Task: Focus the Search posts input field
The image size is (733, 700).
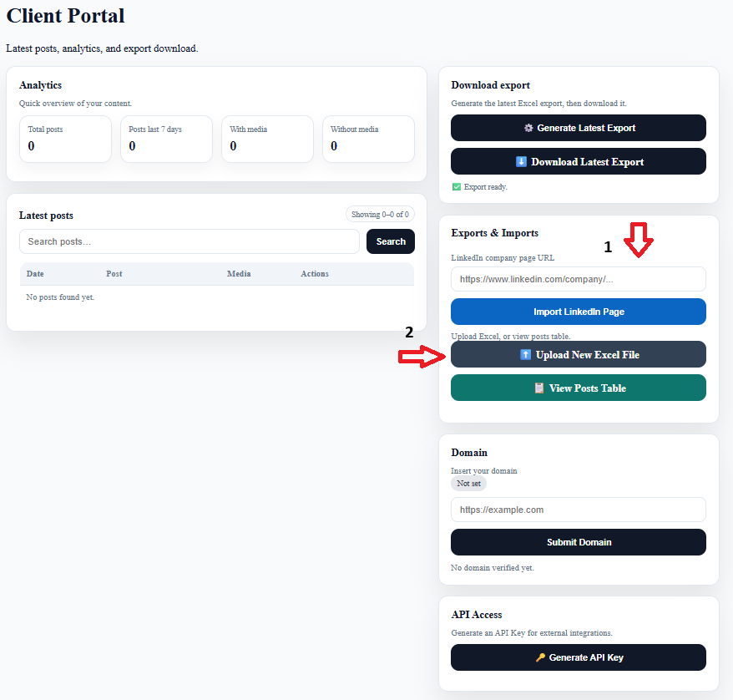Action: [190, 241]
